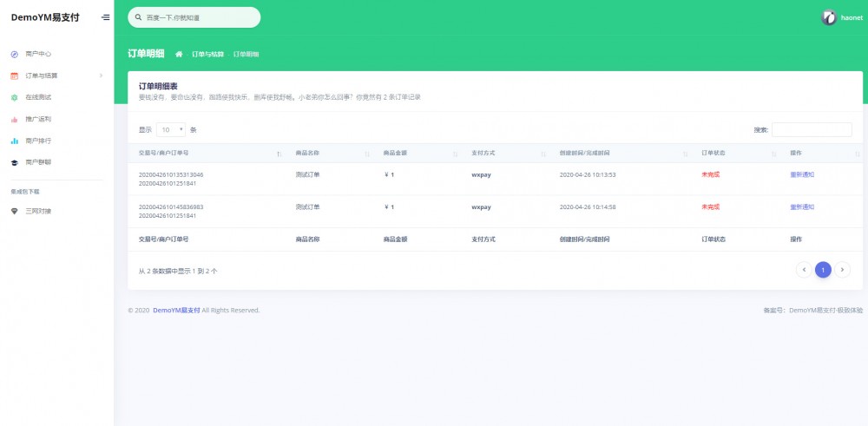
Task: Click the top search bar 百度一下
Action: 194,17
